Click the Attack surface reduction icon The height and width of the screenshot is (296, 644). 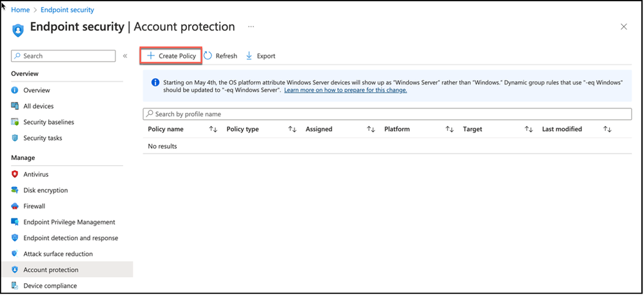[x=15, y=253]
